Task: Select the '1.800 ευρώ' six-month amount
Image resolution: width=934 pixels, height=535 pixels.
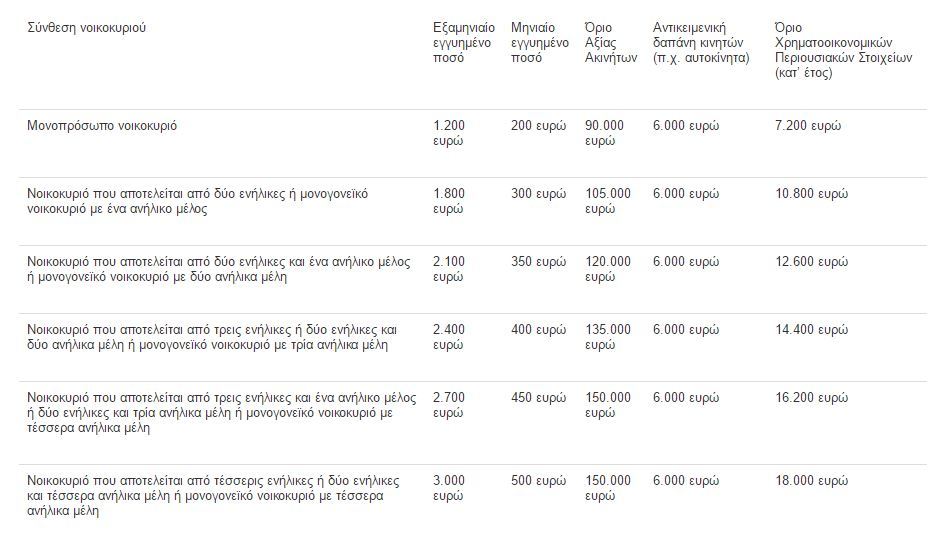Action: [449, 201]
